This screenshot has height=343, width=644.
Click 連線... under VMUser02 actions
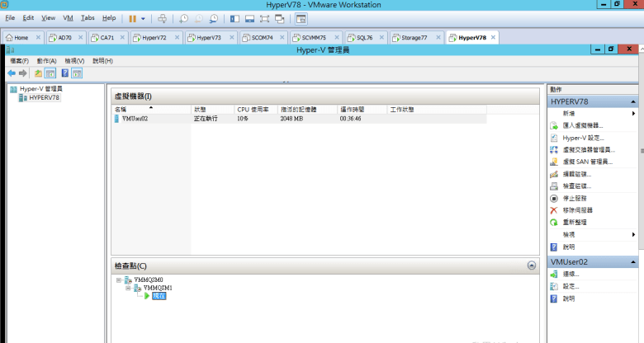(571, 274)
